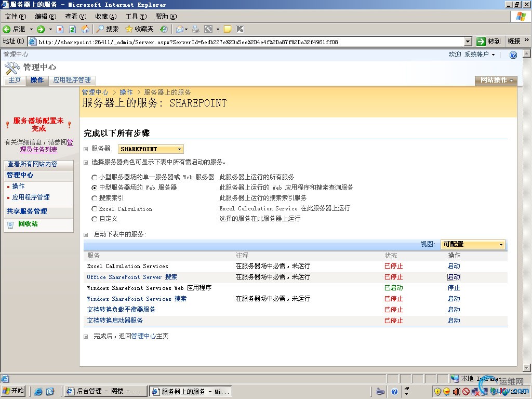The image size is (532, 399).
Task: Stop page loading with red X icon
Action: coord(60,29)
